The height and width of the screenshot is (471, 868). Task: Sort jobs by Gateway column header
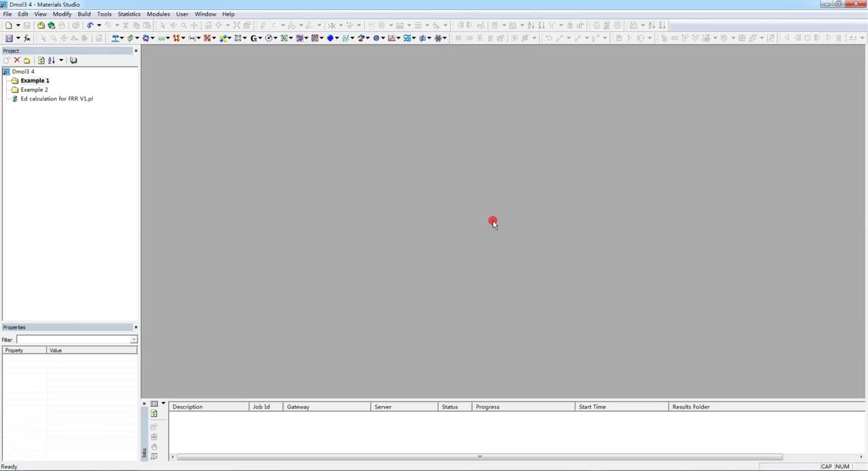coord(327,407)
